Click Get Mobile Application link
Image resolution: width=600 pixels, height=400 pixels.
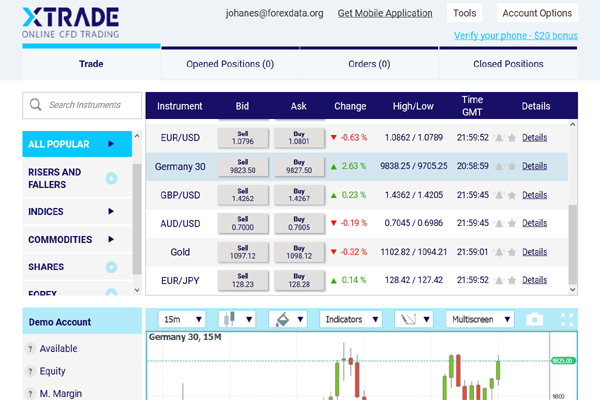(x=385, y=13)
